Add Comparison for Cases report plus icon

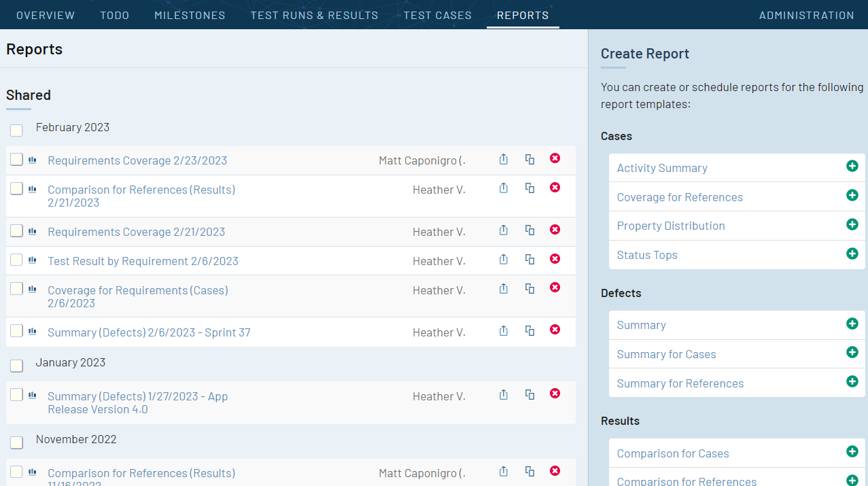tap(852, 452)
